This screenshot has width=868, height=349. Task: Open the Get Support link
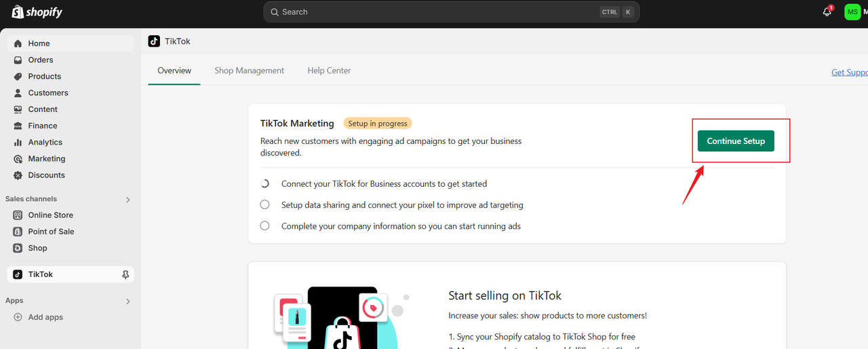pyautogui.click(x=850, y=73)
